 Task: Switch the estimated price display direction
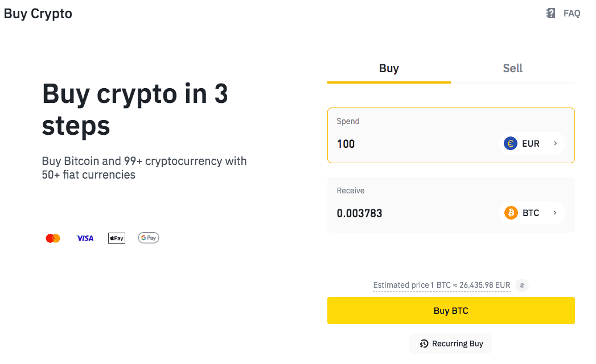point(521,285)
